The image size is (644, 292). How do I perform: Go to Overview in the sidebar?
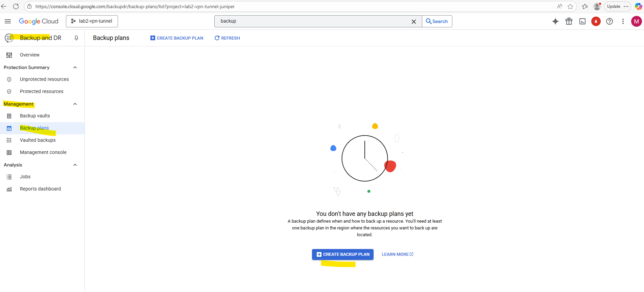coord(30,55)
